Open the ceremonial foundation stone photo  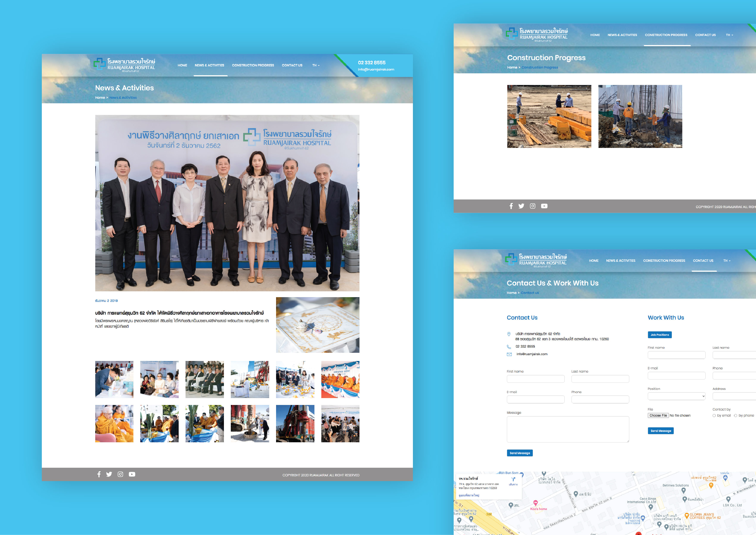[318, 325]
